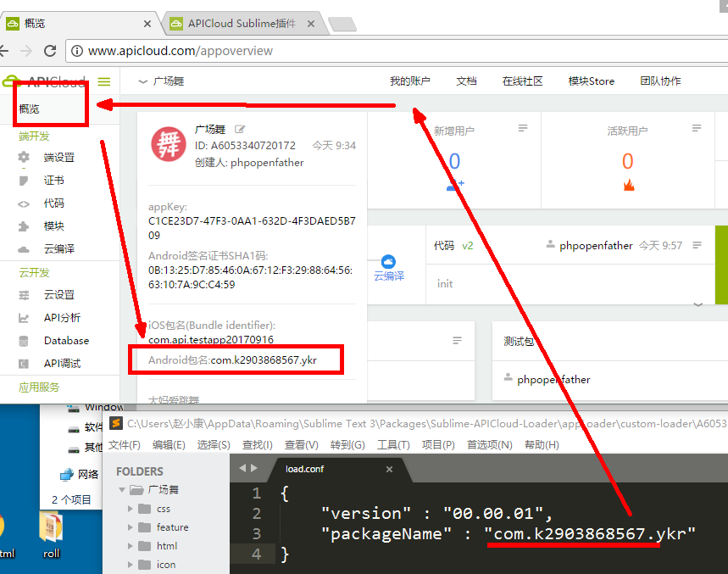Go to 文档 link in top nav
Image resolution: width=728 pixels, height=574 pixels.
click(466, 81)
